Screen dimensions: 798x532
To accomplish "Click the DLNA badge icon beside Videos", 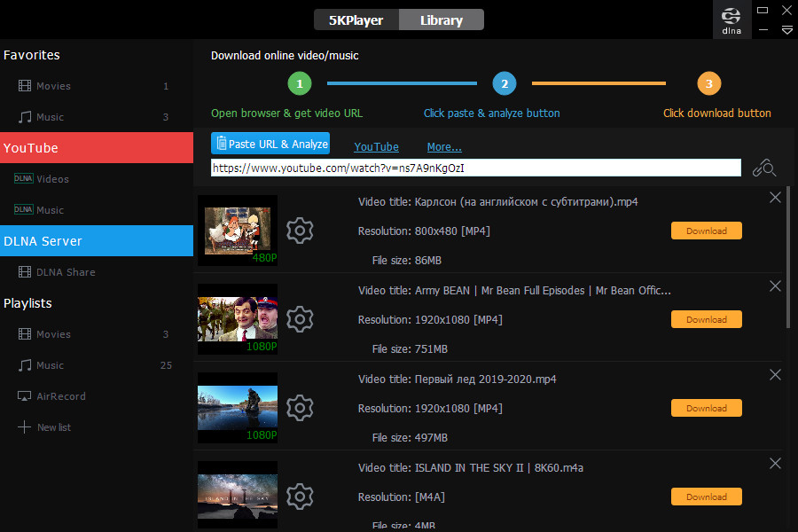I will click(23, 179).
